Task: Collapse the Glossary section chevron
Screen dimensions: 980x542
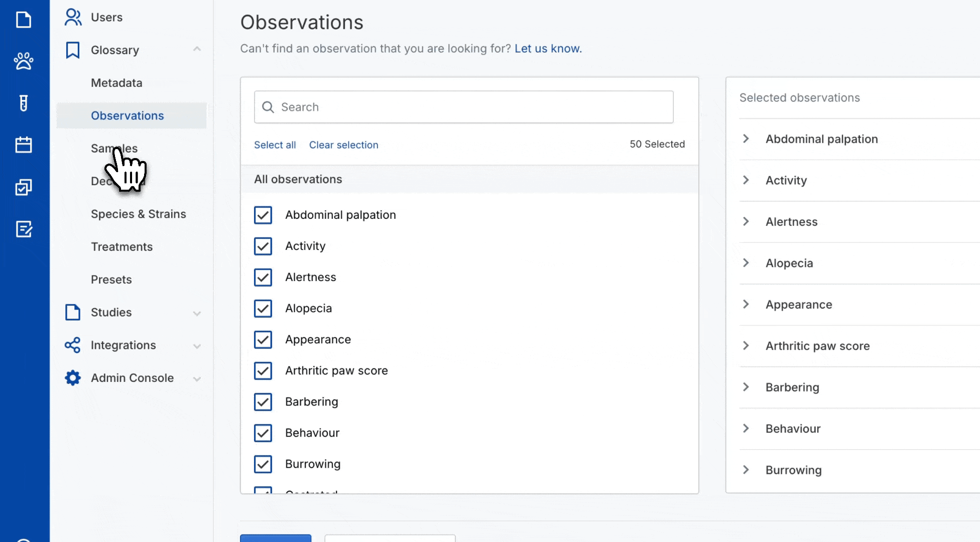Action: coord(197,49)
